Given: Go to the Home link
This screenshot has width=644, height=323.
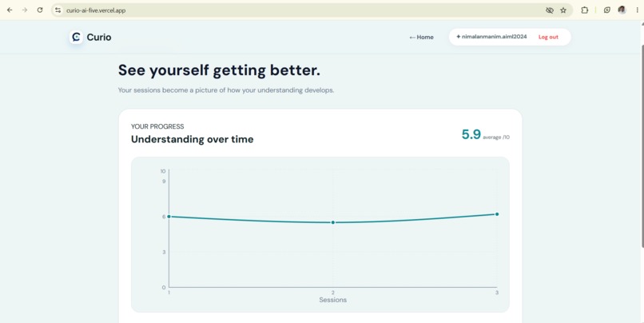Looking at the screenshot, I should click(421, 37).
